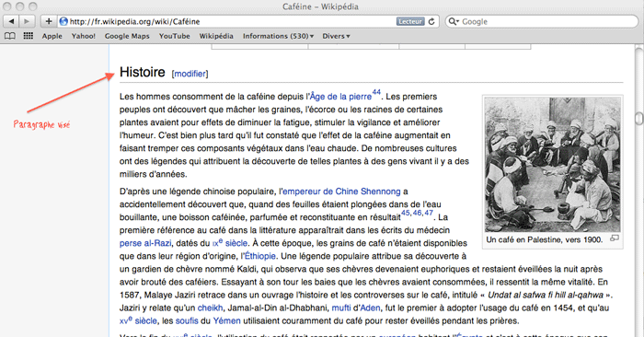Image resolution: width=644 pixels, height=337 pixels.
Task: Follow the perse link
Action: [x=131, y=243]
